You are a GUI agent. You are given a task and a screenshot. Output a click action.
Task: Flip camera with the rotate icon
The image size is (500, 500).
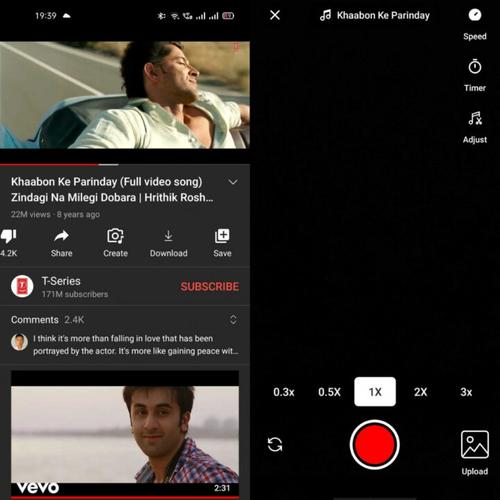pyautogui.click(x=275, y=444)
